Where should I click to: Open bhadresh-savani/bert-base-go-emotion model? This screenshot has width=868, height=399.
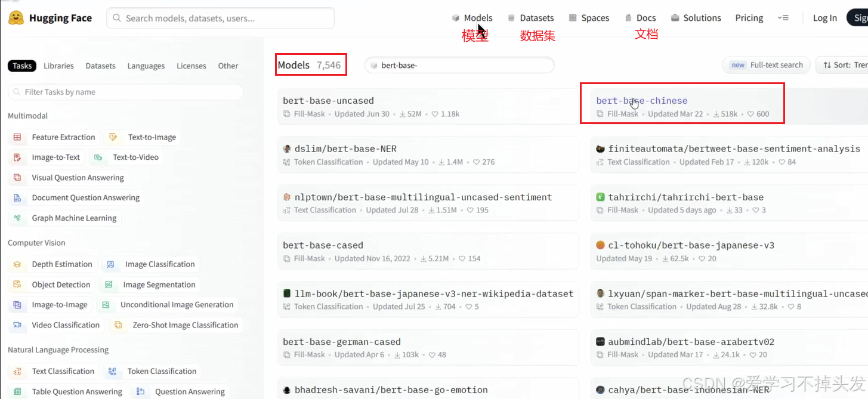click(428, 388)
